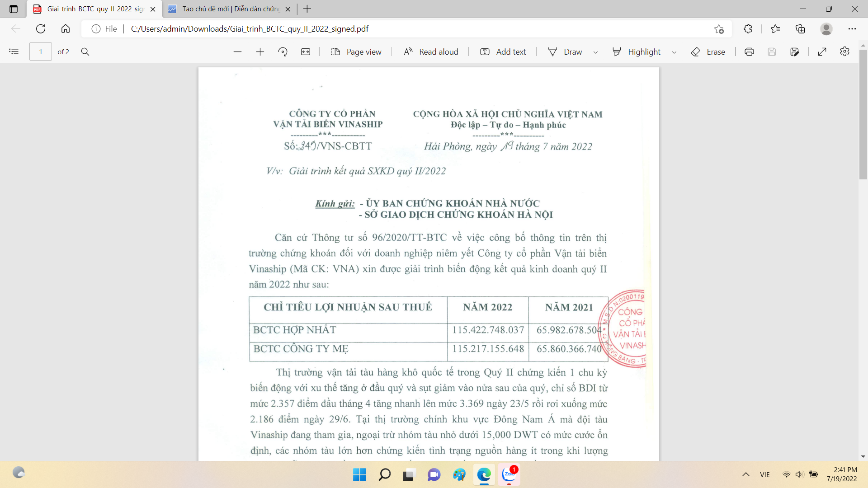Click the Page view button
Screen dimensions: 868x488
(356, 52)
